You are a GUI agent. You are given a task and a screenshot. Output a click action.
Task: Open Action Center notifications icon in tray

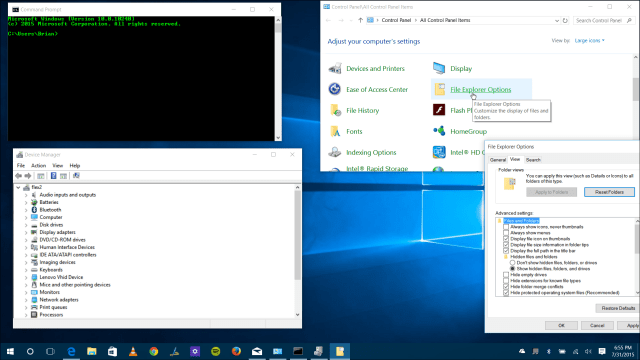(x=602, y=351)
